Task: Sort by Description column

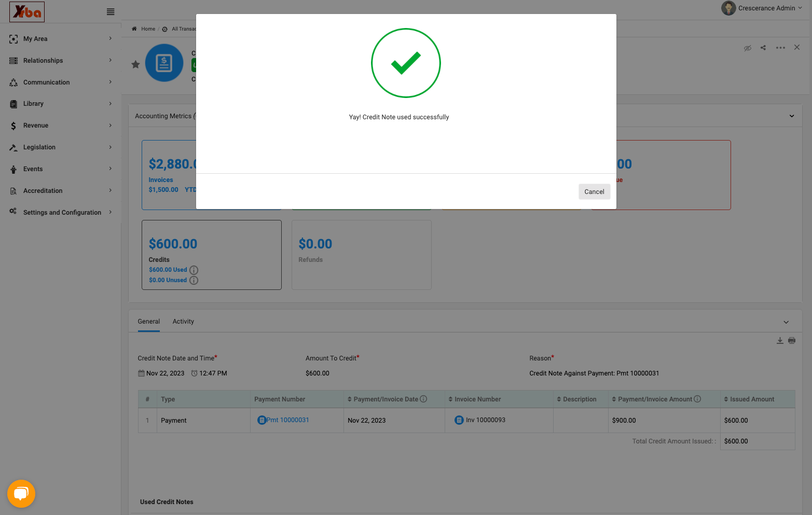Action: coord(576,399)
